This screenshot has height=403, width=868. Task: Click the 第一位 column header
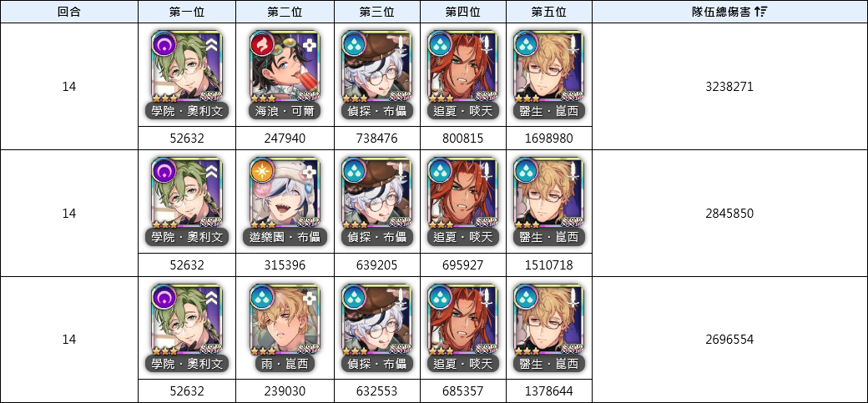(x=187, y=12)
